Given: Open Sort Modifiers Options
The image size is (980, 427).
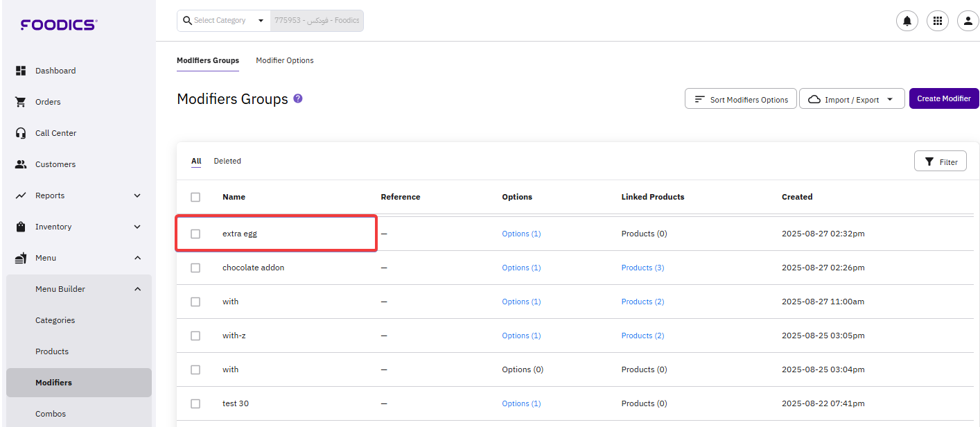Looking at the screenshot, I should (x=741, y=99).
